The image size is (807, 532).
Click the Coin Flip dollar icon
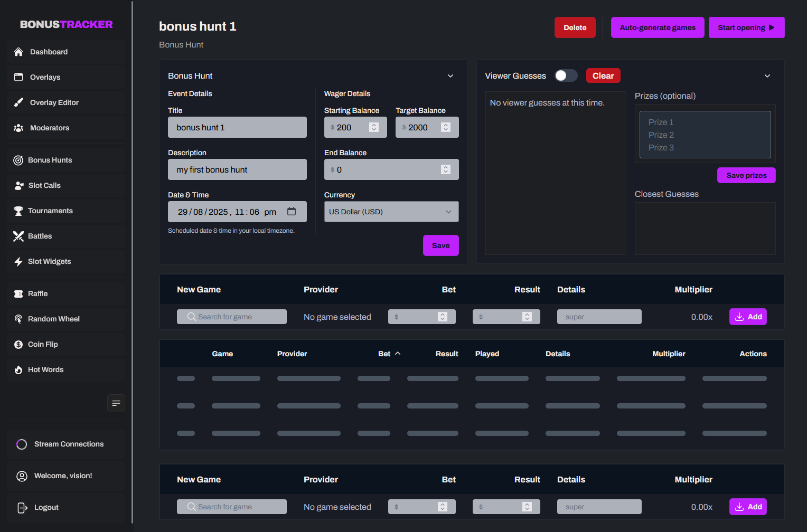[x=18, y=344]
